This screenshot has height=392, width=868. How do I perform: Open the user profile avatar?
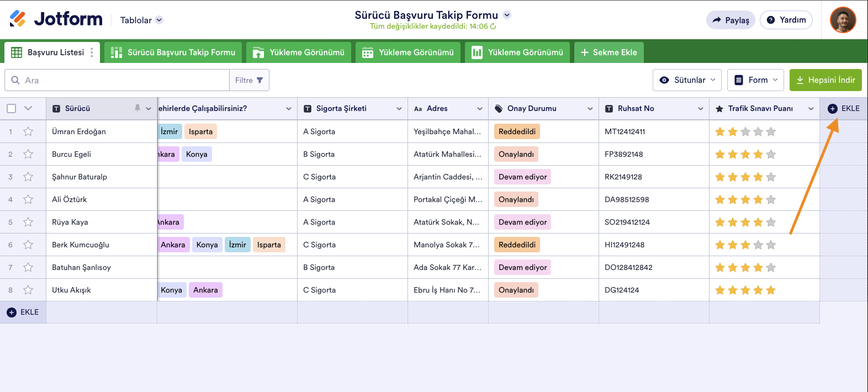click(843, 20)
